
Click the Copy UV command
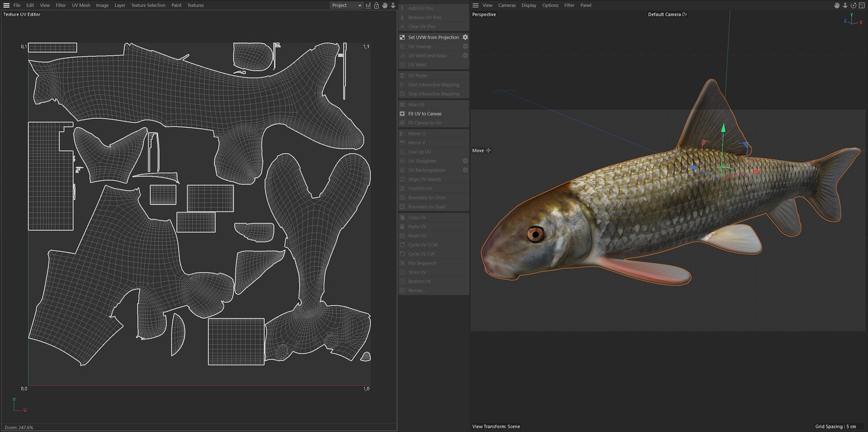point(433,217)
